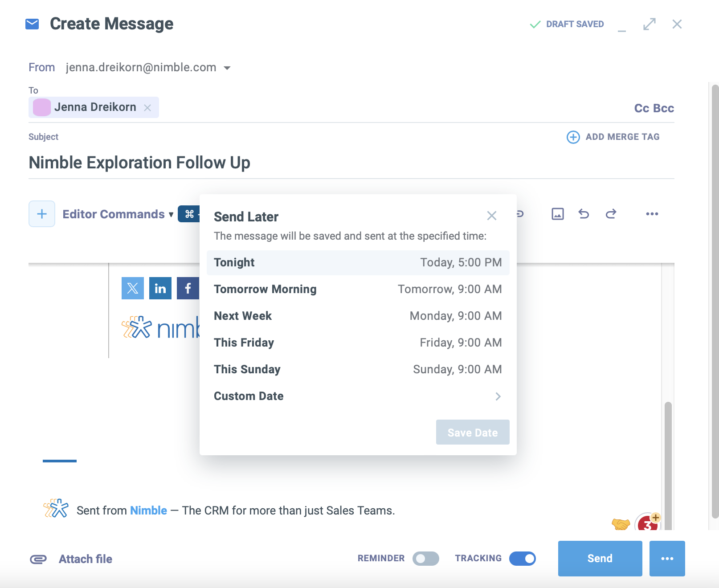This screenshot has width=719, height=588.
Task: Click the plus add block button
Action: (x=42, y=214)
